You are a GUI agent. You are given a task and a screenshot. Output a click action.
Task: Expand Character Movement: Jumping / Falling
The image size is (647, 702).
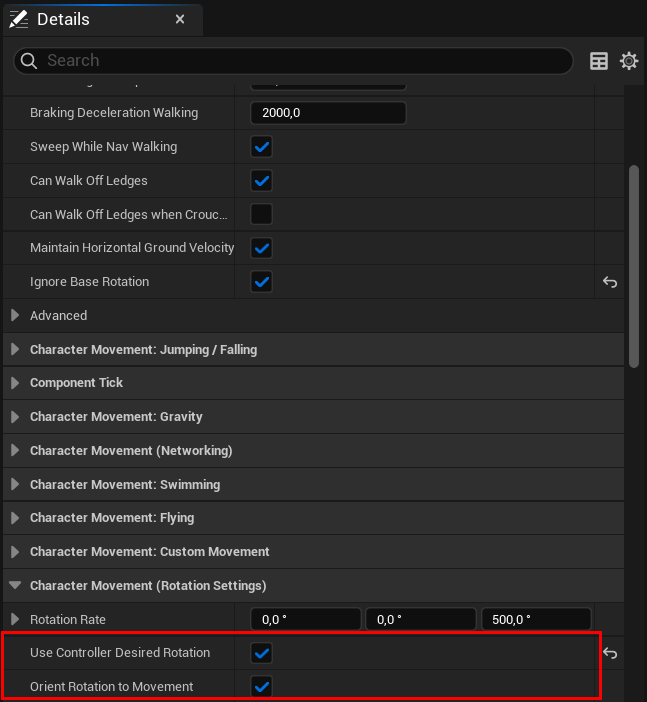coord(15,349)
